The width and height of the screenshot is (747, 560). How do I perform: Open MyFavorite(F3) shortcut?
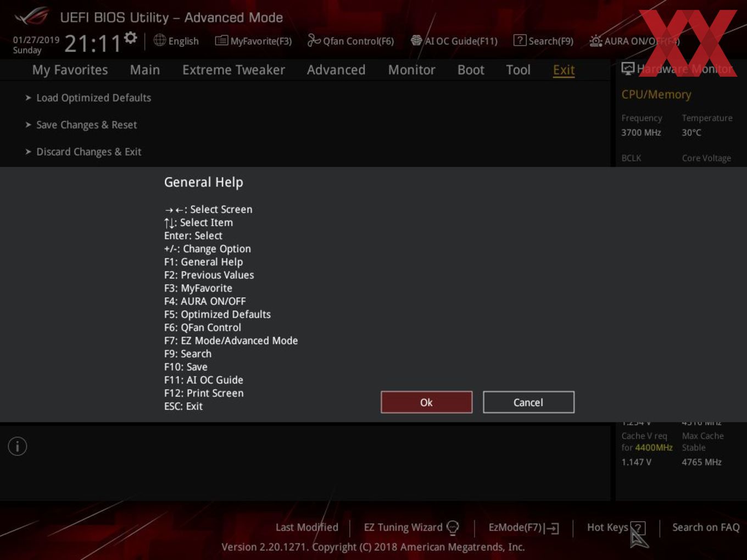tap(261, 41)
